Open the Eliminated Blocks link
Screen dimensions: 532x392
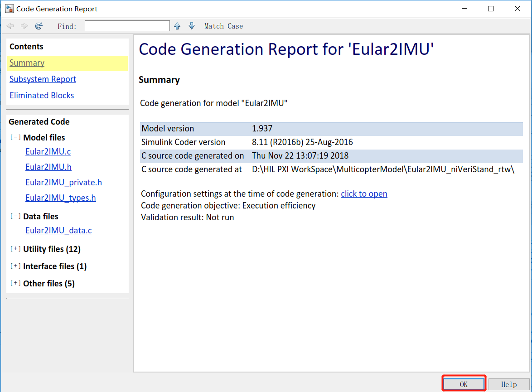coord(42,95)
